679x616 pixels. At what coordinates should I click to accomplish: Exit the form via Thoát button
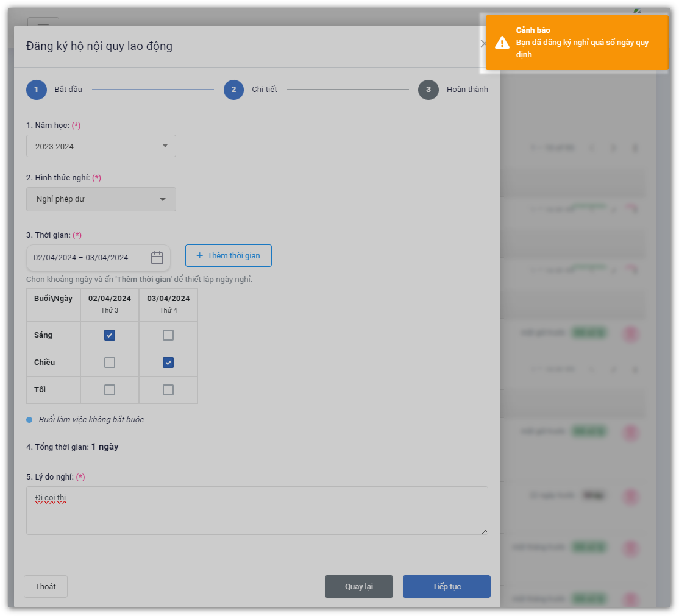(46, 587)
